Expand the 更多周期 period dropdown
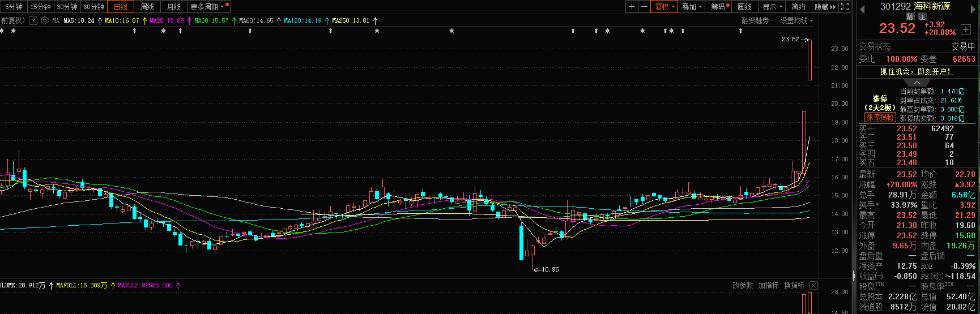This screenshot has height=314, width=980. pyautogui.click(x=207, y=7)
